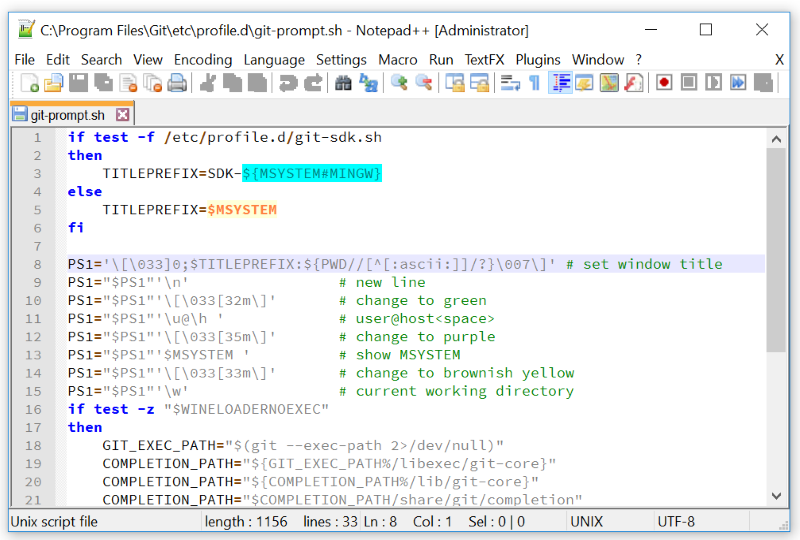Viewport: 800px width, 540px height.
Task: Click Save recorded macro icon
Action: click(x=763, y=83)
